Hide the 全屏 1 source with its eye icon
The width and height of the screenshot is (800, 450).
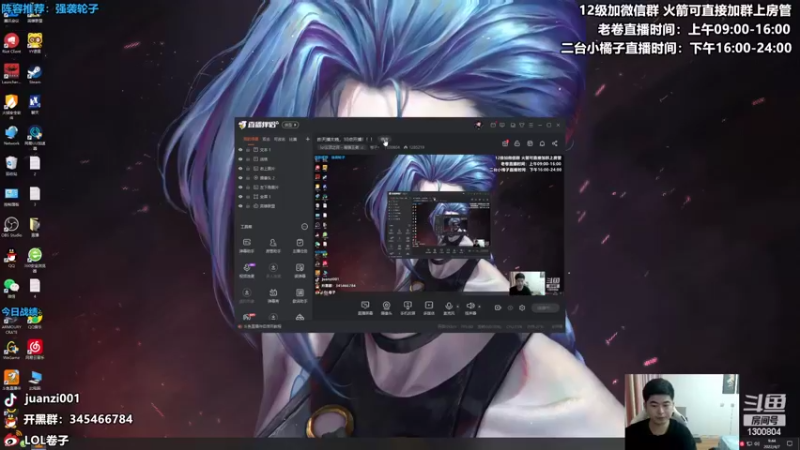240,196
